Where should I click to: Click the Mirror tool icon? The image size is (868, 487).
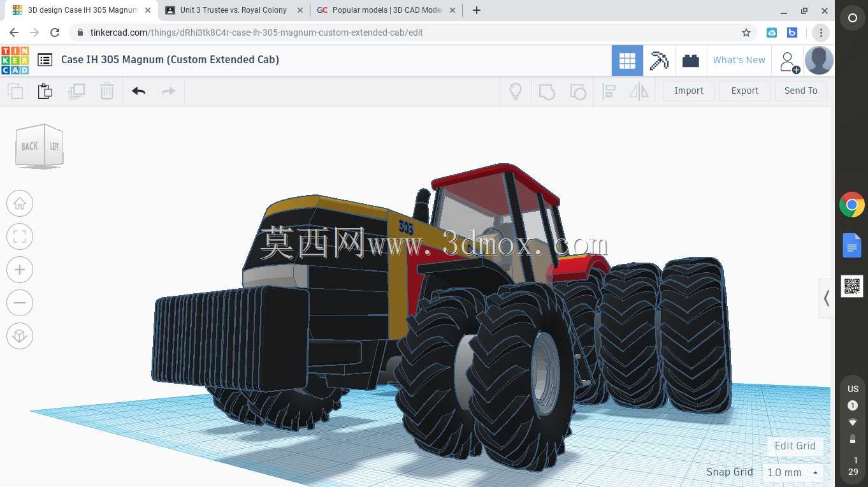coord(639,91)
